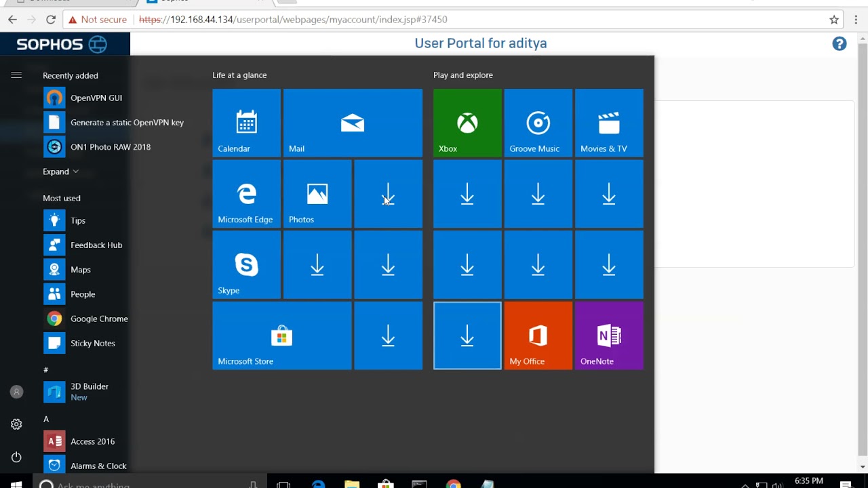Viewport: 868px width, 488px height.
Task: Open the Calendar tile
Action: click(246, 123)
